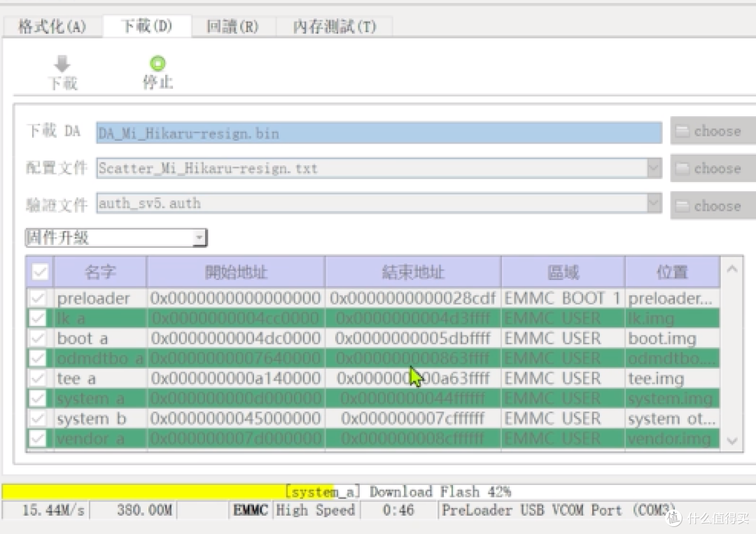Open the auth_sv5.auth verification file dropdown
Viewport: 756px width, 534px height.
click(x=654, y=204)
